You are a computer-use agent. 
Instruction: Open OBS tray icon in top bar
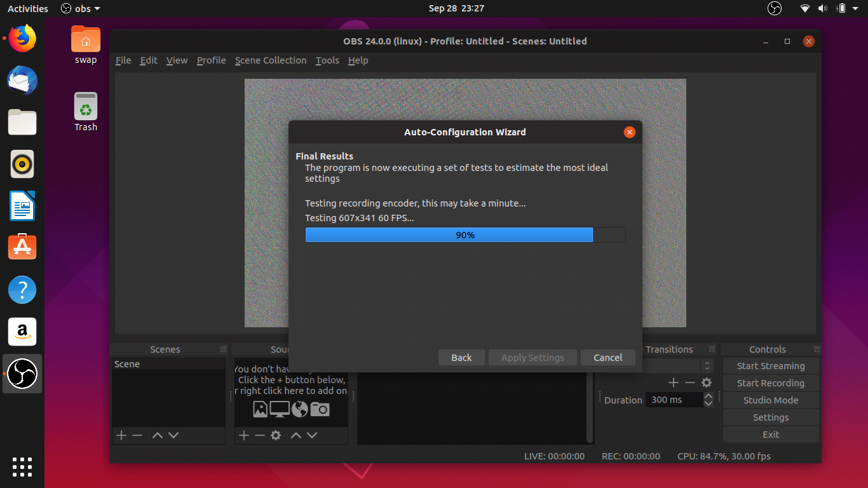774,8
